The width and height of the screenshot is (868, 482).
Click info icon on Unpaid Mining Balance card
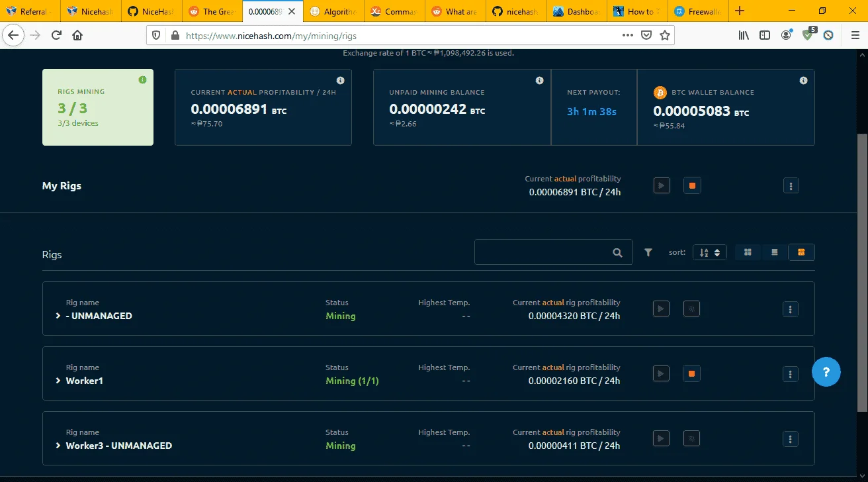(539, 81)
